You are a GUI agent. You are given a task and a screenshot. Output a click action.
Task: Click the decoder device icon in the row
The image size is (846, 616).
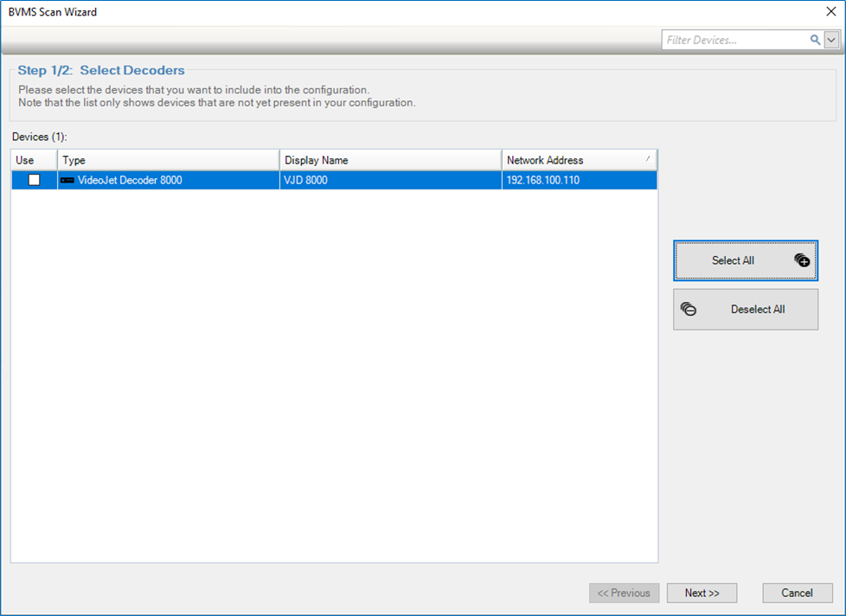pyautogui.click(x=67, y=180)
